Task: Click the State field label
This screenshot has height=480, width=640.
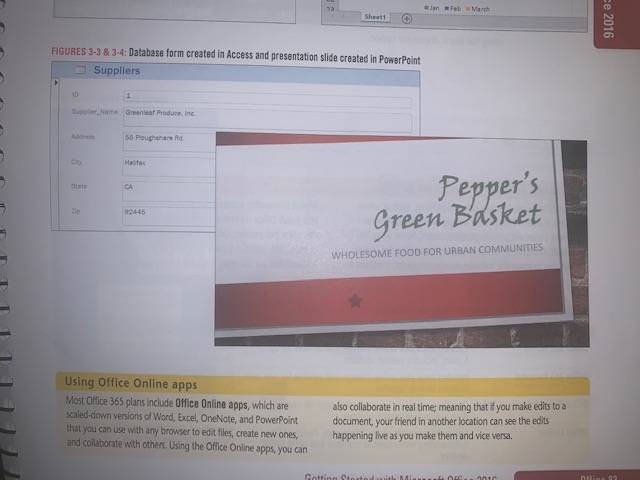Action: click(x=79, y=187)
